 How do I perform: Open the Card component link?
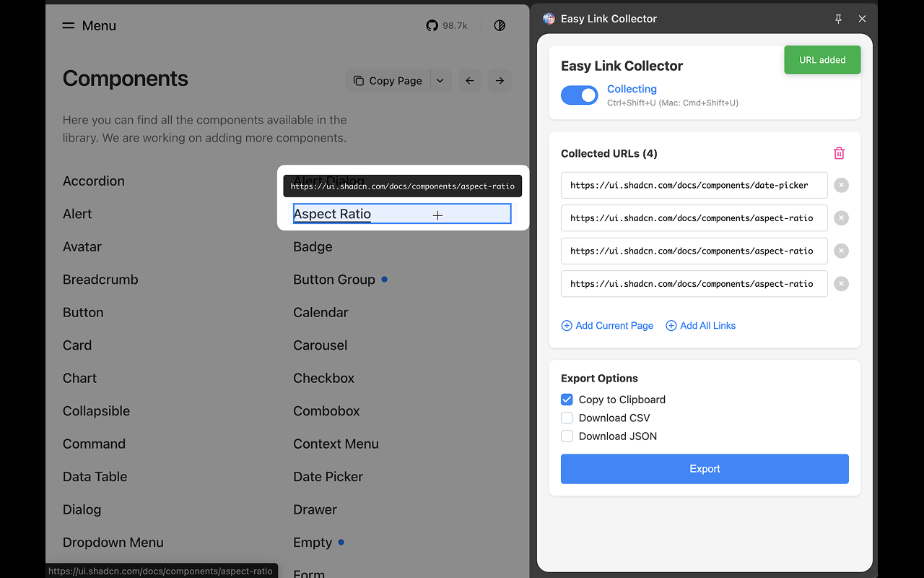(77, 345)
